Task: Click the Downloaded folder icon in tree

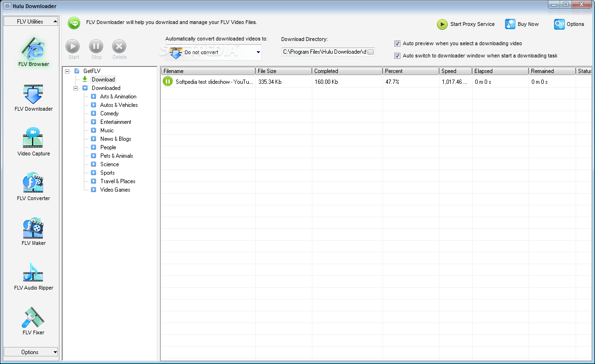Action: tap(85, 88)
